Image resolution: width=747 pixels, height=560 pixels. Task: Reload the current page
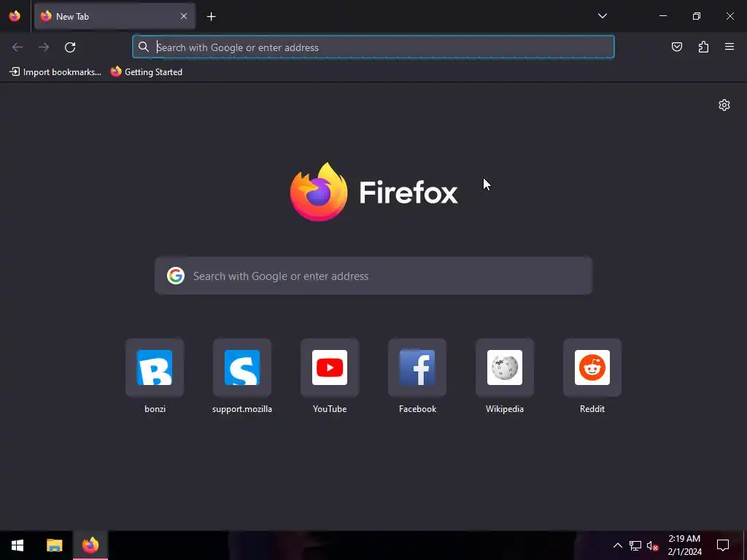point(70,47)
